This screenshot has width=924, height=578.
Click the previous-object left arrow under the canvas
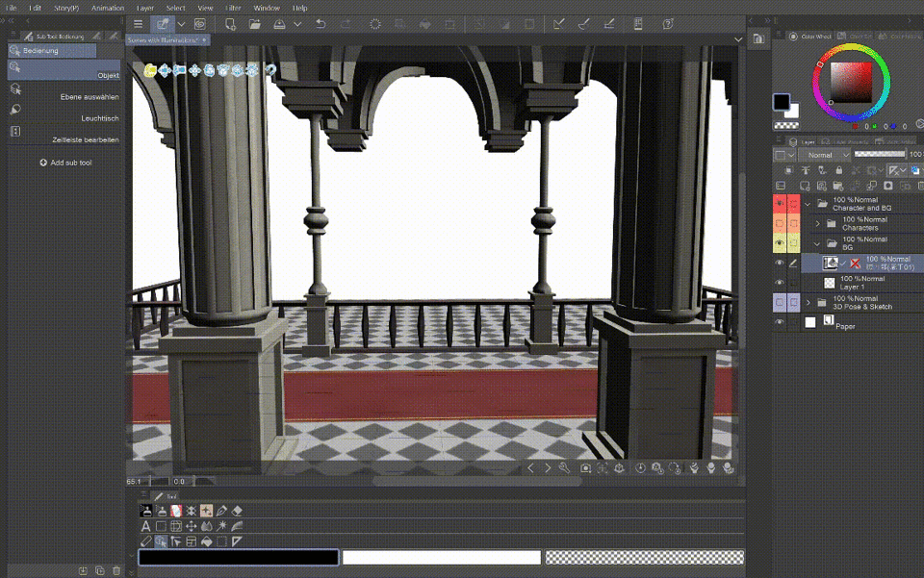coord(530,468)
